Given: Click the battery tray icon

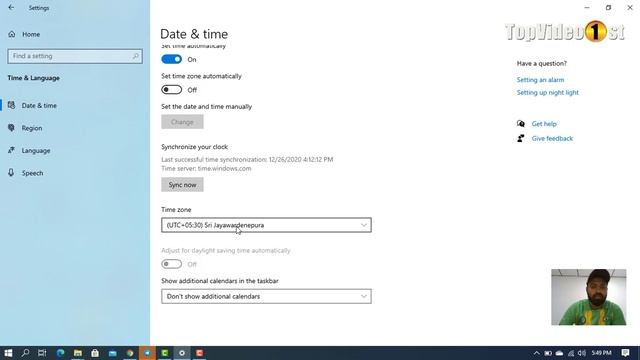Looking at the screenshot, I should pos(548,353).
